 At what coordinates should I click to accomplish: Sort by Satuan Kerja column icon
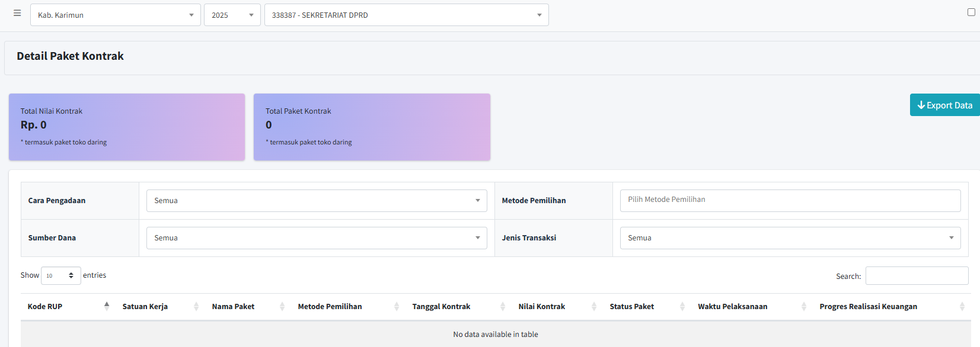pyautogui.click(x=196, y=306)
